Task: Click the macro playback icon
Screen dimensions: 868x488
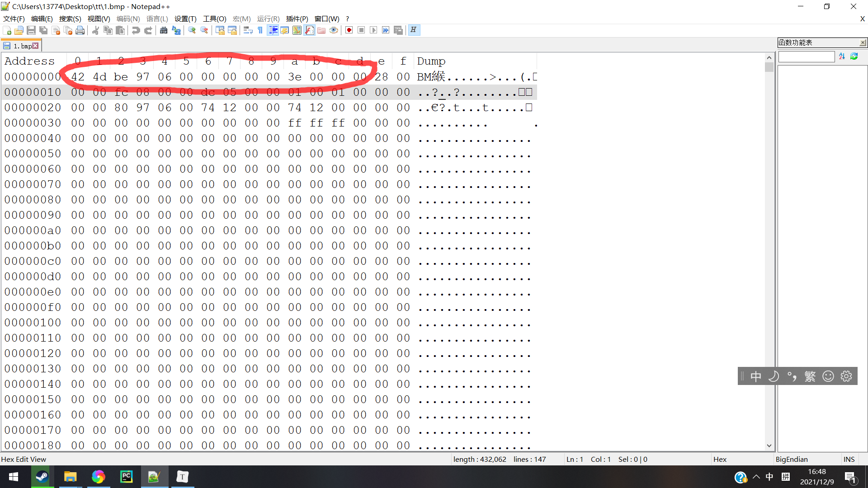Action: click(373, 30)
